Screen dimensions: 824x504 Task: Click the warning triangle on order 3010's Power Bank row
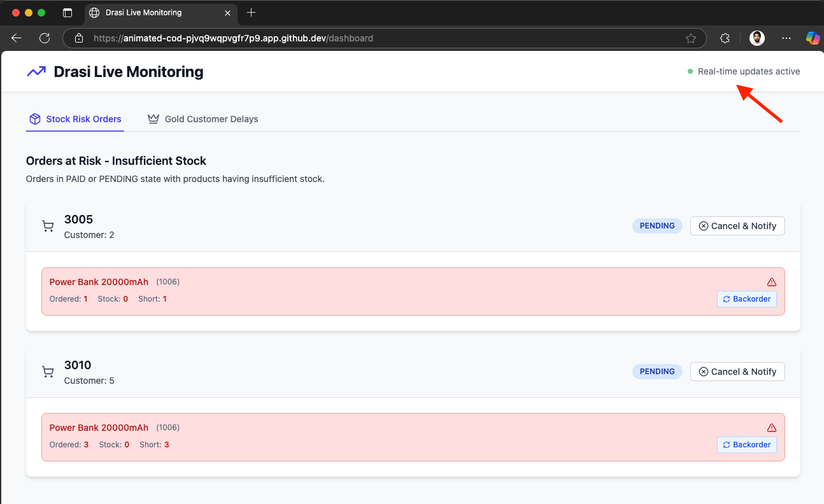click(772, 427)
